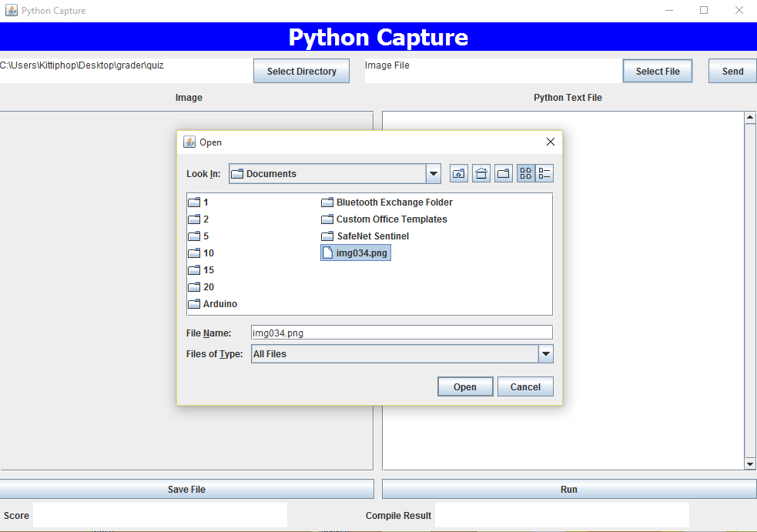The image size is (757, 532).
Task: Click the Select Directory button
Action: (x=301, y=71)
